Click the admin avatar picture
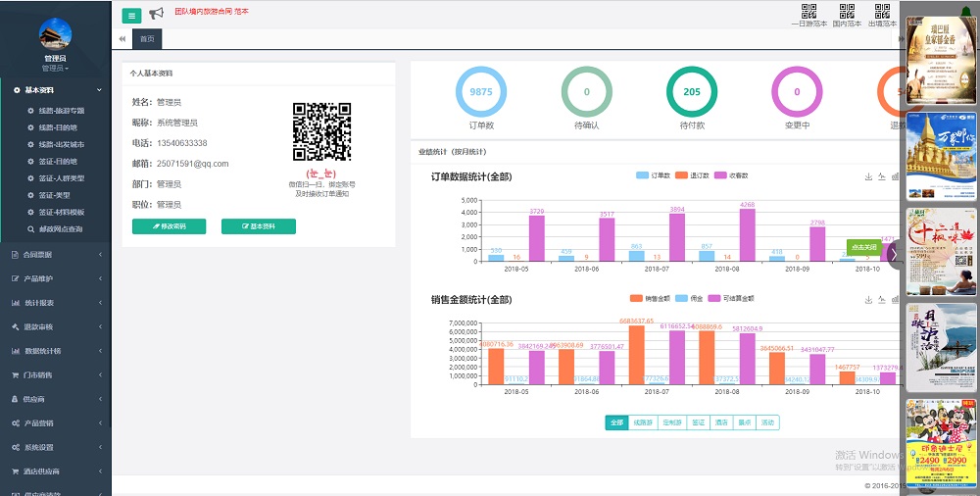 [x=55, y=34]
